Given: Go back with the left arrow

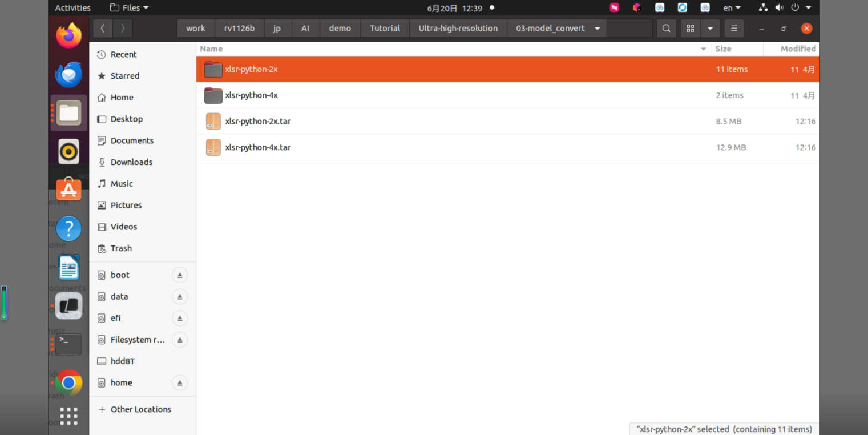Looking at the screenshot, I should tap(103, 29).
